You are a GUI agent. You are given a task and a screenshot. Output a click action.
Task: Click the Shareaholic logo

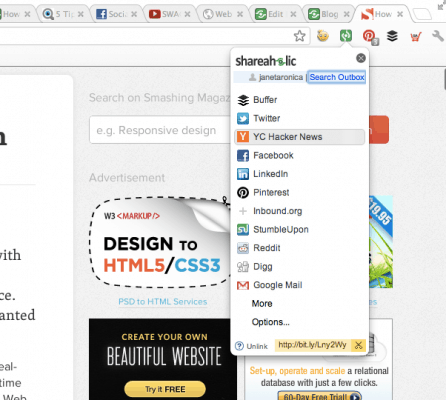[266, 61]
